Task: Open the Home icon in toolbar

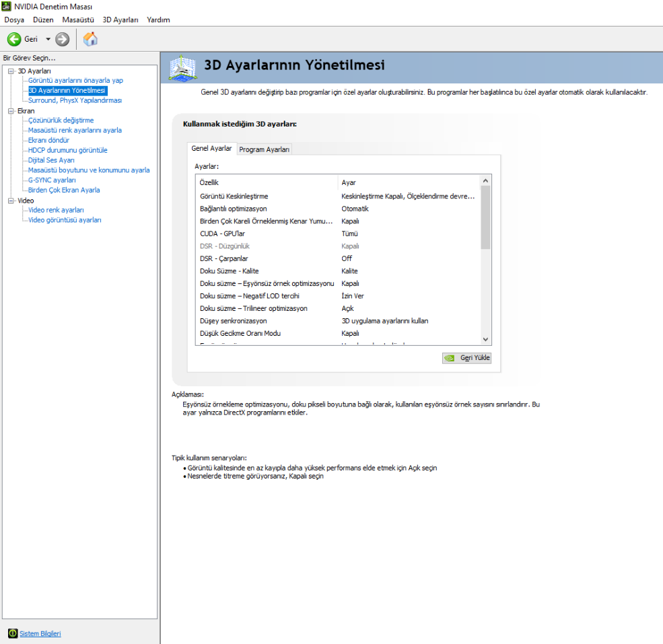Action: pyautogui.click(x=90, y=39)
